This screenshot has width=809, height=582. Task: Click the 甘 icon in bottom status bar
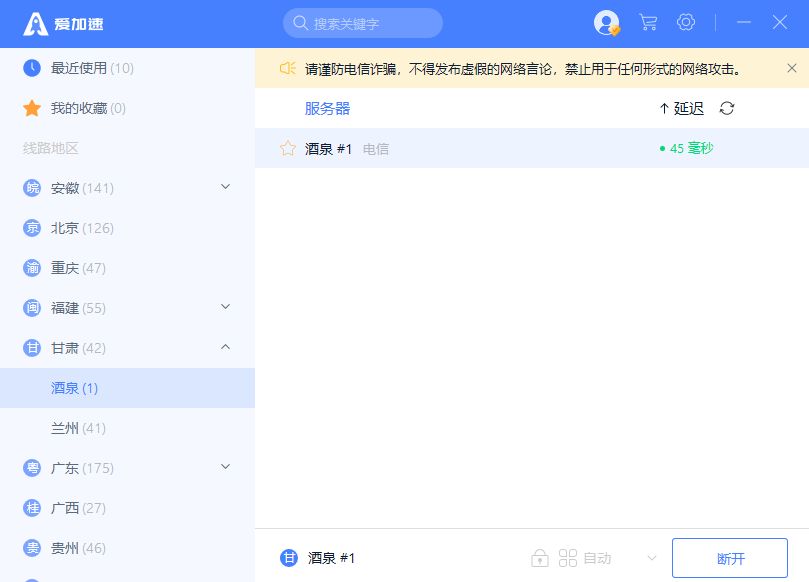click(x=289, y=558)
